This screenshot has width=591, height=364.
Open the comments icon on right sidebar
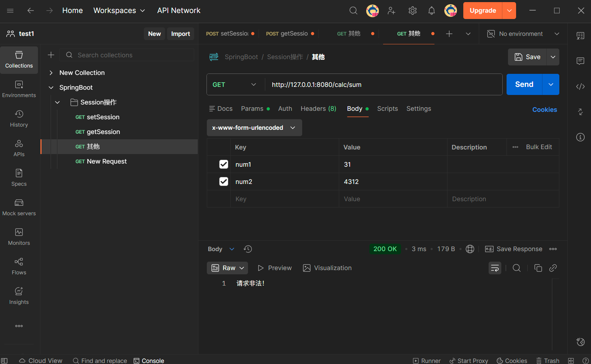[x=580, y=61]
